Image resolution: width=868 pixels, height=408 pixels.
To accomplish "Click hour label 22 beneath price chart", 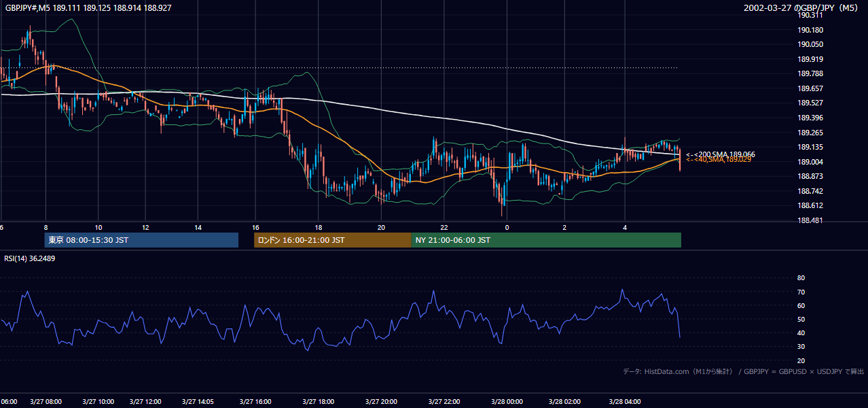I will point(444,227).
